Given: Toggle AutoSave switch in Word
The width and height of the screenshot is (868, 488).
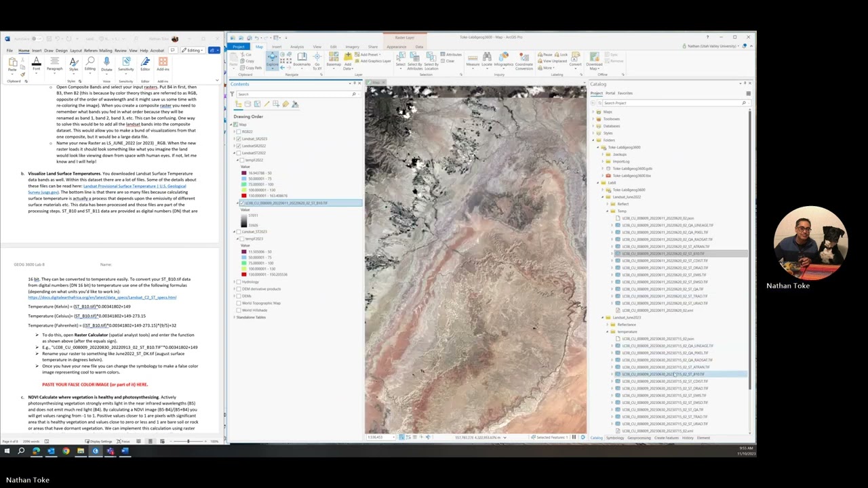Looking at the screenshot, I should pyautogui.click(x=36, y=39).
